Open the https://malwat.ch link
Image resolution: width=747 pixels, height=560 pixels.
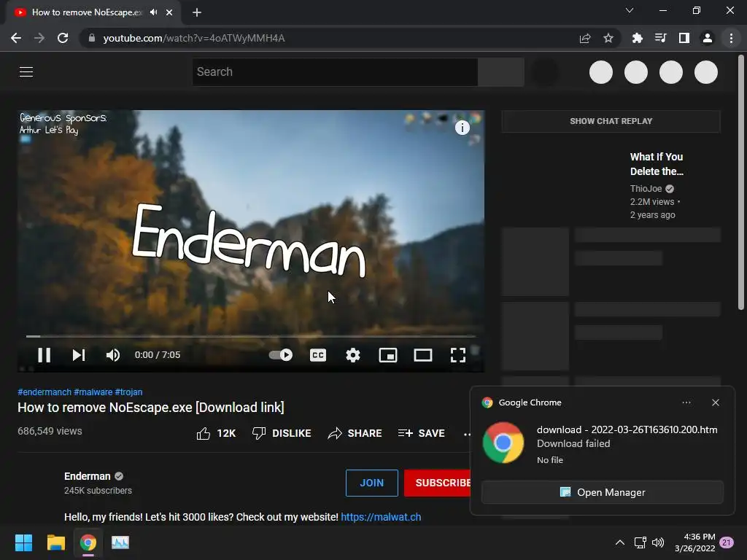click(x=381, y=517)
